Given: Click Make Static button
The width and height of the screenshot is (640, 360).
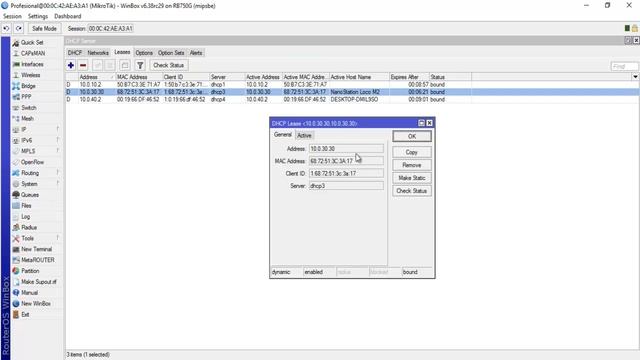Looking at the screenshot, I should pos(412,178).
